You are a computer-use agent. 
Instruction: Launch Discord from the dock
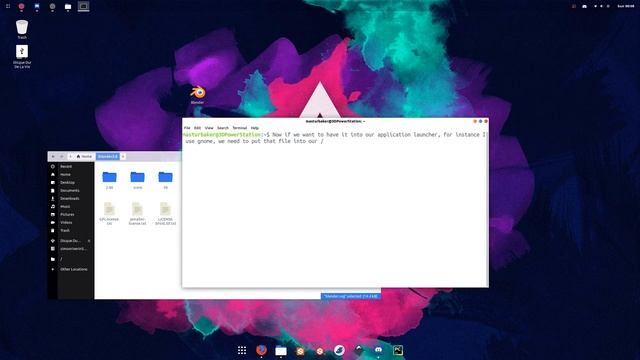coord(378,350)
